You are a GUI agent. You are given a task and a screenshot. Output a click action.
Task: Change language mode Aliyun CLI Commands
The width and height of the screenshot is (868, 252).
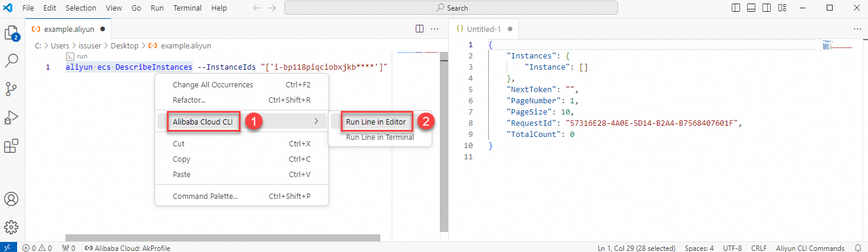coord(810,248)
